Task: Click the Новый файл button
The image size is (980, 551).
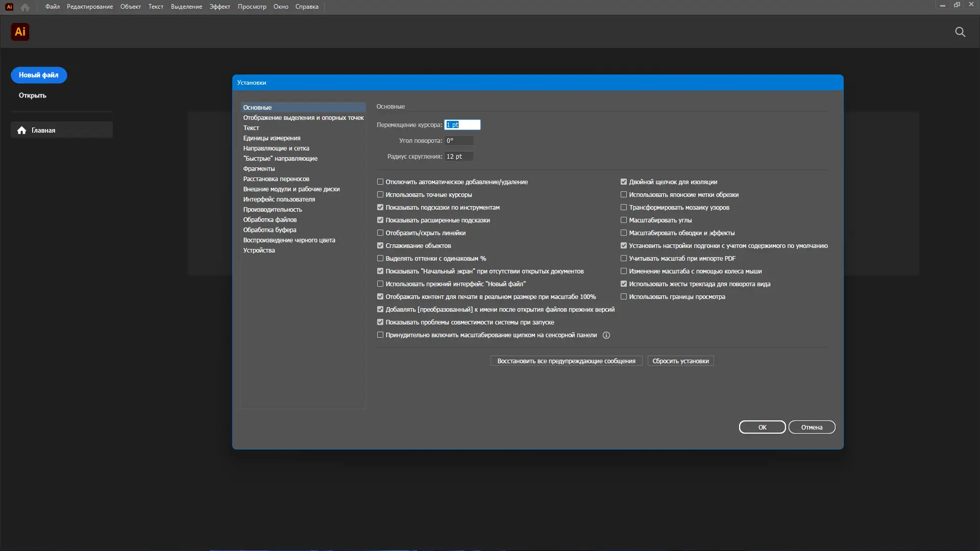Action: point(39,75)
